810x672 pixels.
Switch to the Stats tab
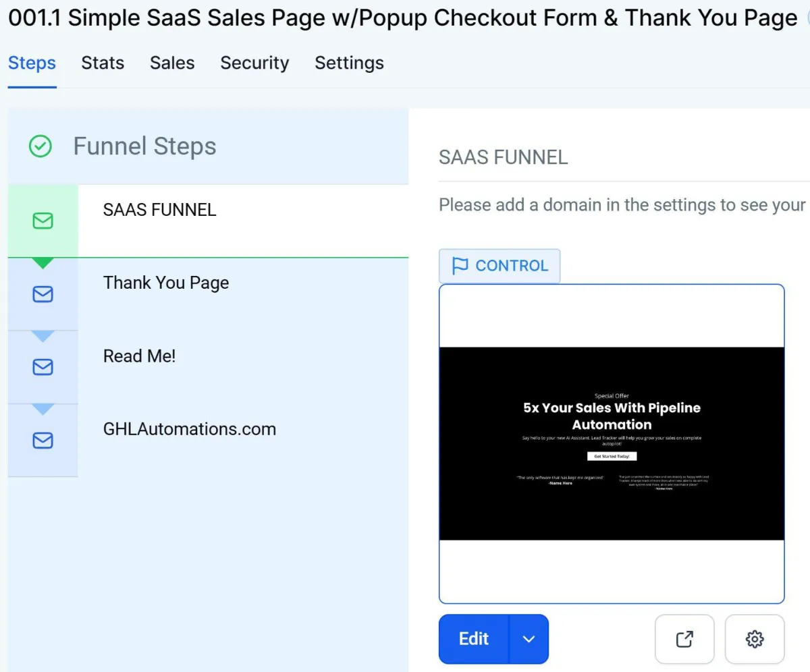(x=103, y=63)
